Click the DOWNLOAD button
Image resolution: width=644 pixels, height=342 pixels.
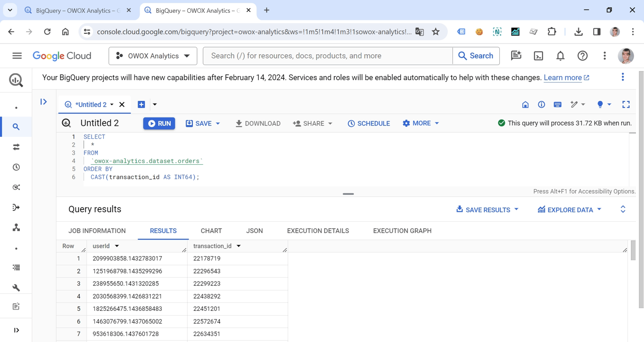click(x=258, y=124)
